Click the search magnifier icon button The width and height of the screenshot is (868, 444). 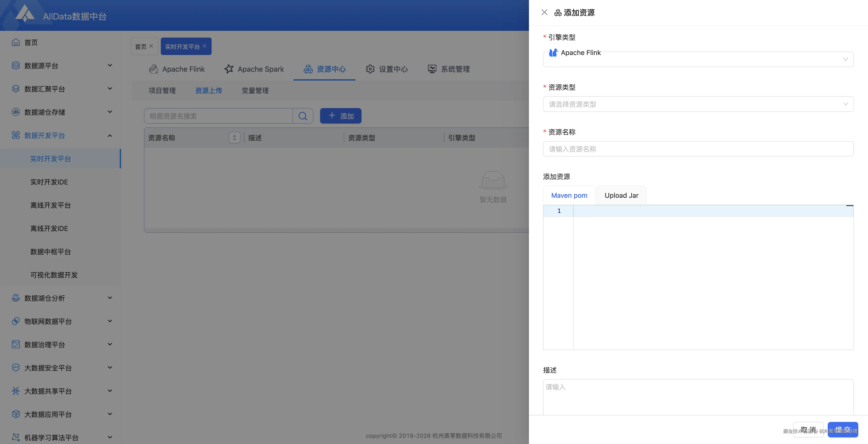[x=303, y=116]
